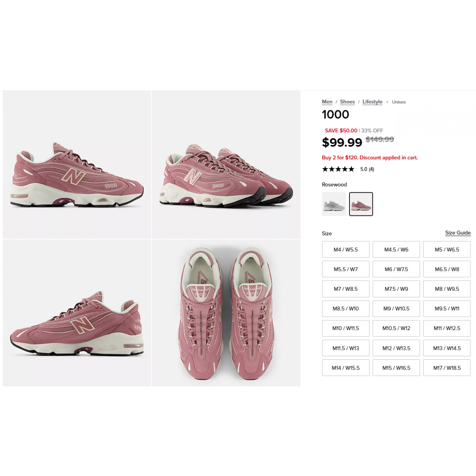This screenshot has height=476, width=476.
Task: Click the five-star rating icons
Action: (338, 169)
